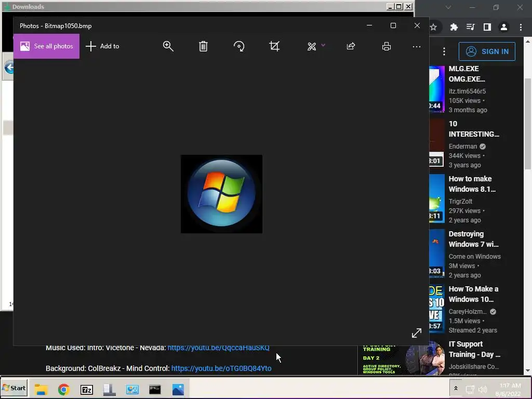Open File Explorer from taskbar

[x=41, y=389]
